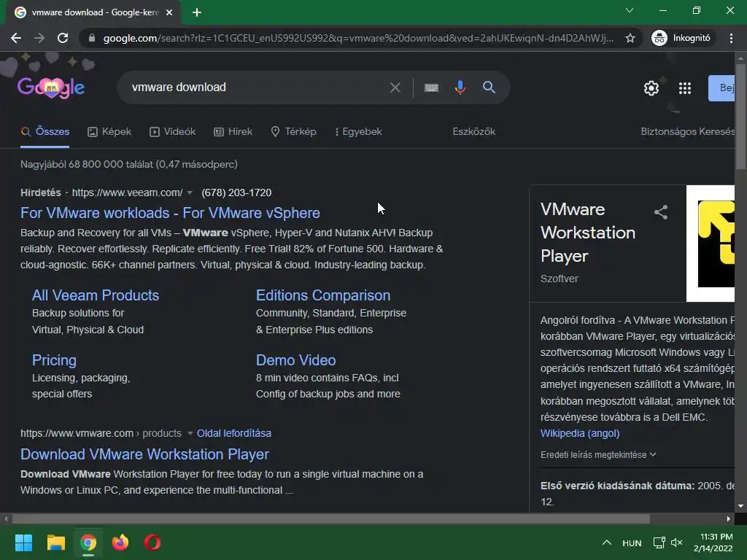
Task: Click the VMware Workstation Player logo thumbnail
Action: click(x=711, y=244)
